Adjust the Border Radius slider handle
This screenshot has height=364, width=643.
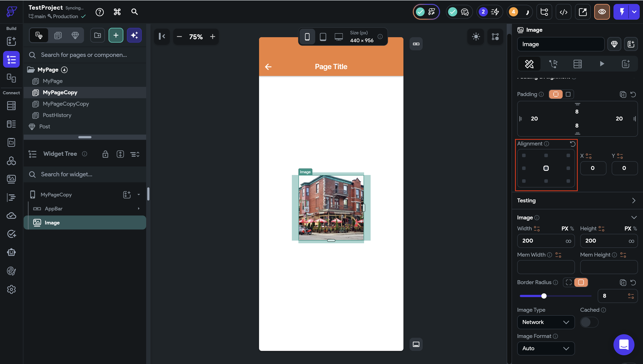point(544,296)
